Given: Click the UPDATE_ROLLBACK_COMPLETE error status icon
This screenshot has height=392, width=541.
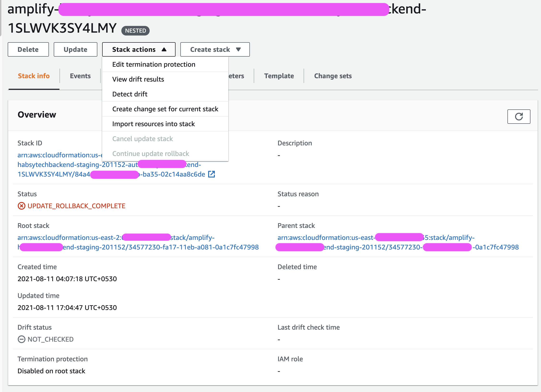Looking at the screenshot, I should (x=22, y=206).
